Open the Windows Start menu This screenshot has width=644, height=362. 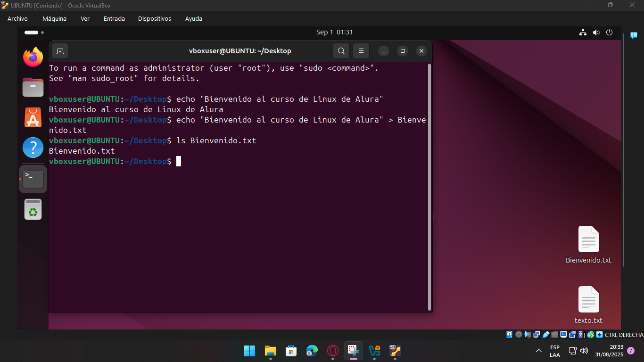tap(249, 351)
